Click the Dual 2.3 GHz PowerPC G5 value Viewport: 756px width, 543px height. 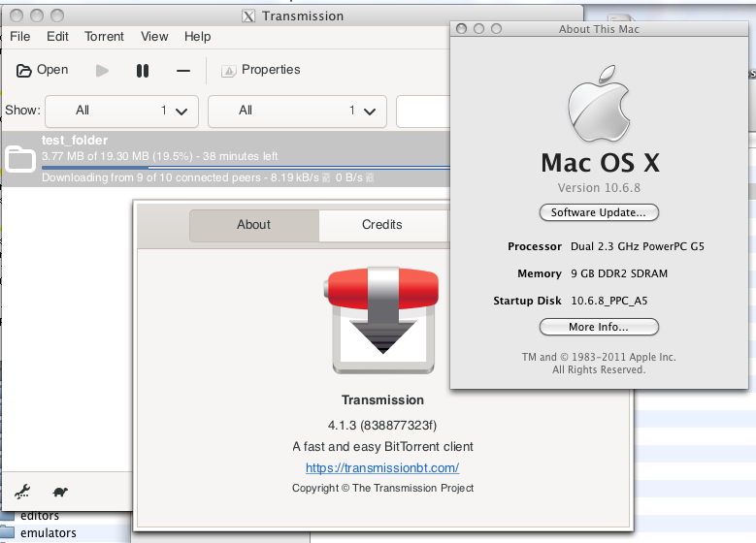coord(638,246)
